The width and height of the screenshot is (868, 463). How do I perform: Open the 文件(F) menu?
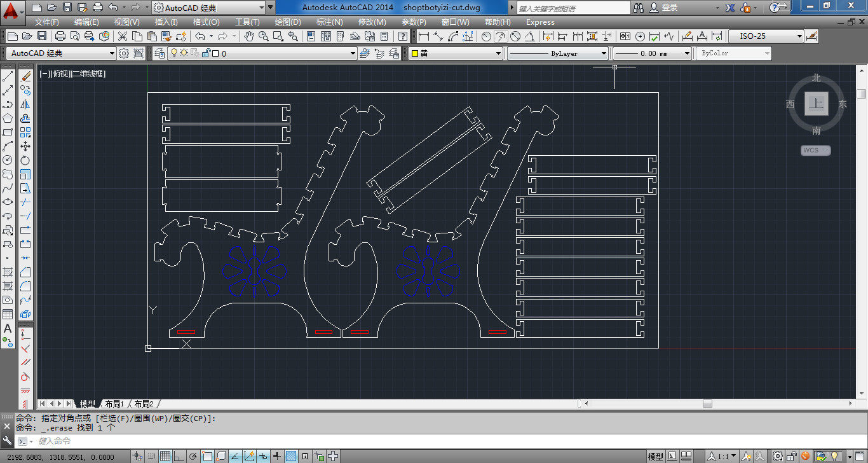[x=47, y=22]
